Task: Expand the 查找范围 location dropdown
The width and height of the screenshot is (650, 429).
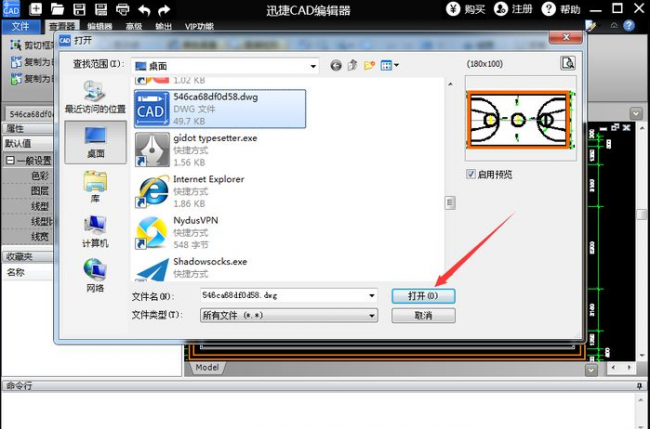Action: [313, 66]
